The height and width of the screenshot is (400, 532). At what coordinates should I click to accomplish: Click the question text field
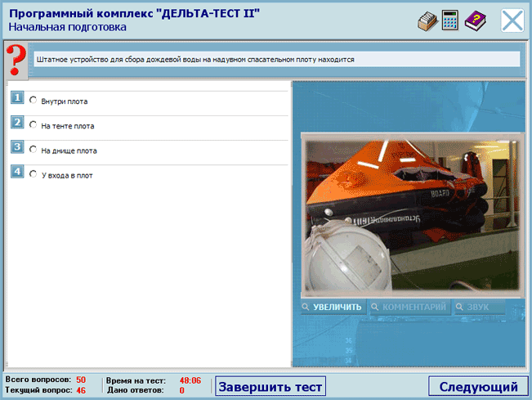click(x=277, y=60)
